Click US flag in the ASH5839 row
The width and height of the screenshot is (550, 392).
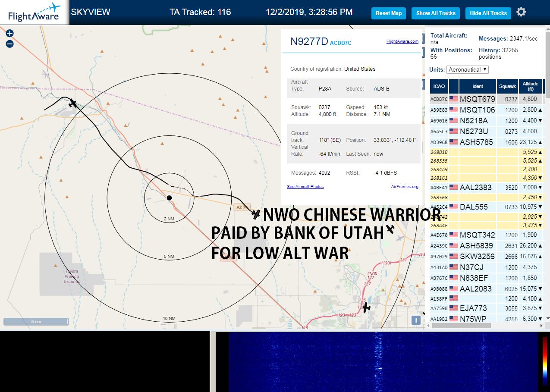coord(454,246)
